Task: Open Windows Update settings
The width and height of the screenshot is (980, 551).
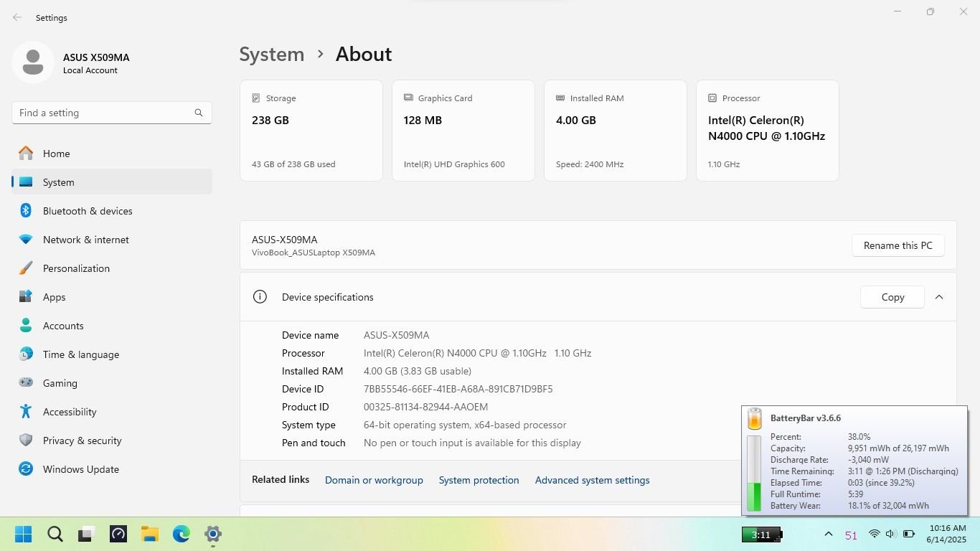Action: point(112,469)
